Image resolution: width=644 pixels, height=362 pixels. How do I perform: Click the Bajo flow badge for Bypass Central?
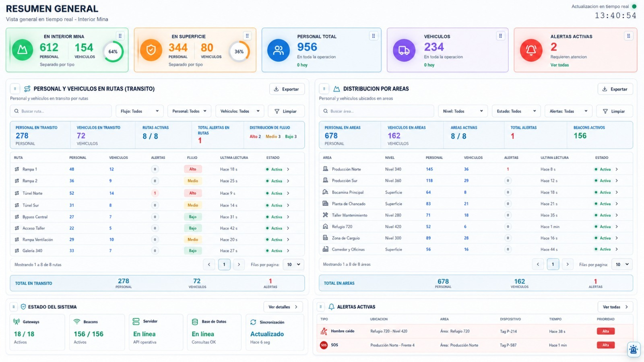(x=193, y=217)
